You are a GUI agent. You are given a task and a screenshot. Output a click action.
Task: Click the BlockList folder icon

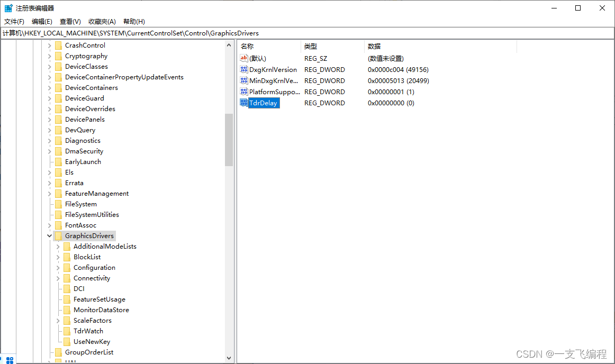click(67, 257)
